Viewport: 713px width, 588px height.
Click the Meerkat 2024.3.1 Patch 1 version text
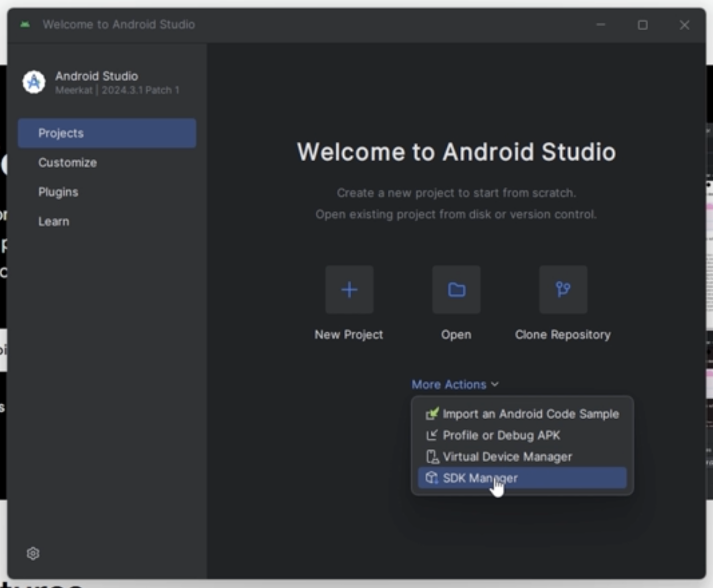117,90
